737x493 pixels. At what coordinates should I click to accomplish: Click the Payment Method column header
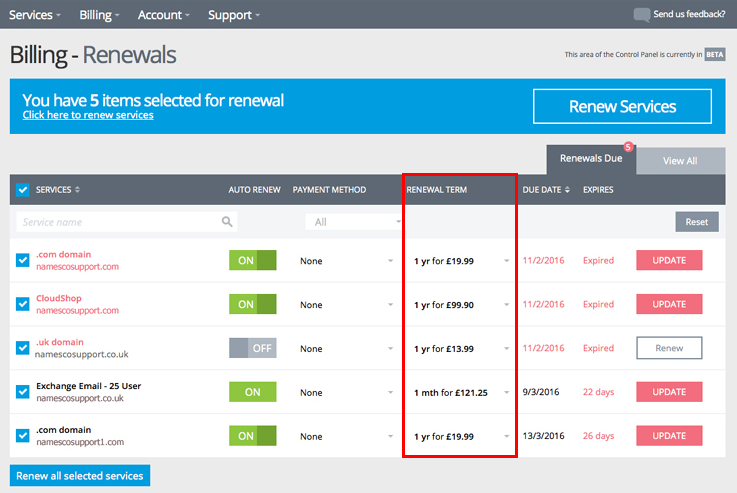(329, 190)
